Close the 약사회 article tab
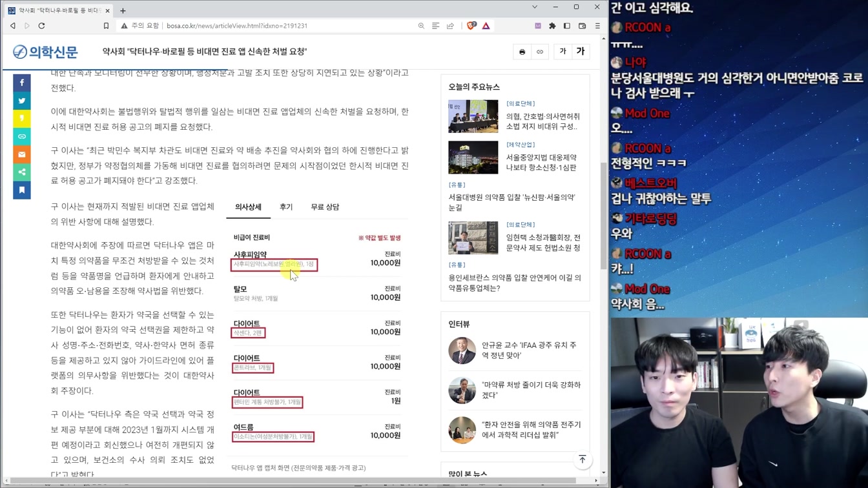This screenshot has height=488, width=868. click(x=107, y=10)
